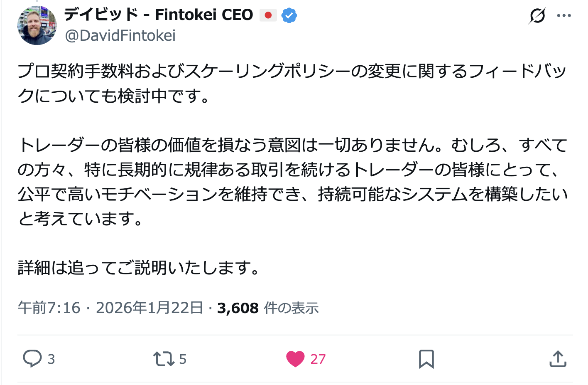Click the Japan flag emoji beside the name
Viewport: 588px width, 385px height.
[268, 15]
